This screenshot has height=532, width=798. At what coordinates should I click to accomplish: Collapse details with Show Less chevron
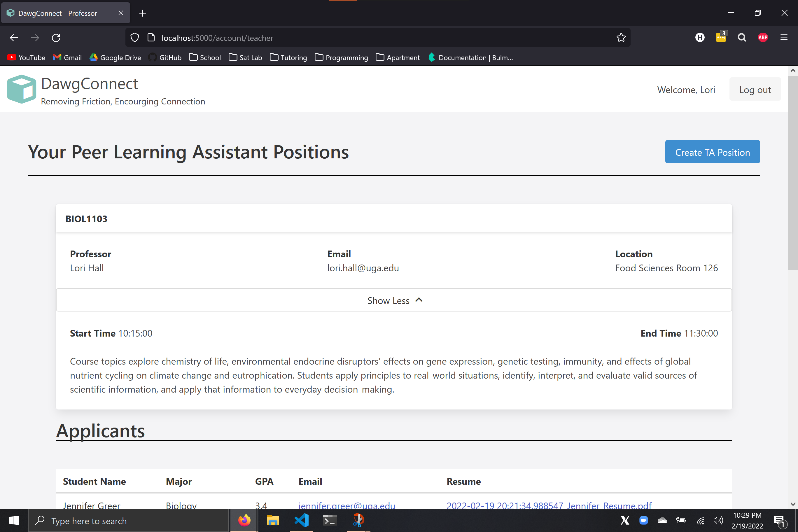coord(394,300)
